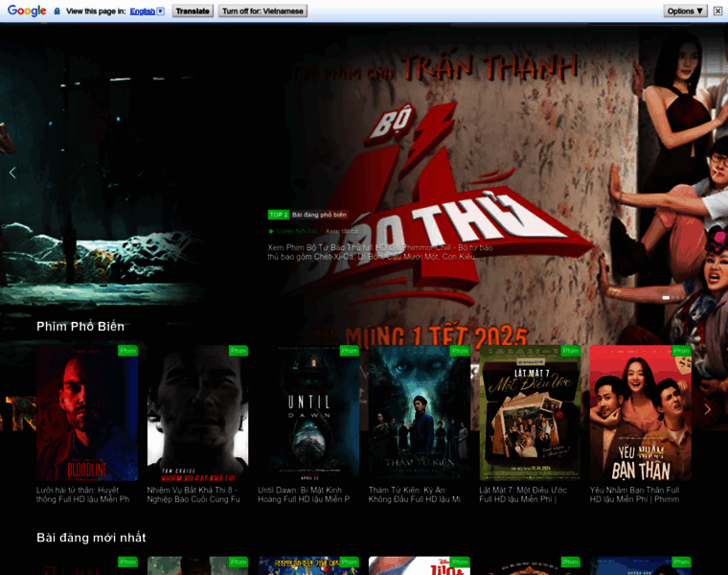The height and width of the screenshot is (575, 728).
Task: Click Phim badge on Yêu Nhầm Bạn Thân poster
Action: coord(682,351)
